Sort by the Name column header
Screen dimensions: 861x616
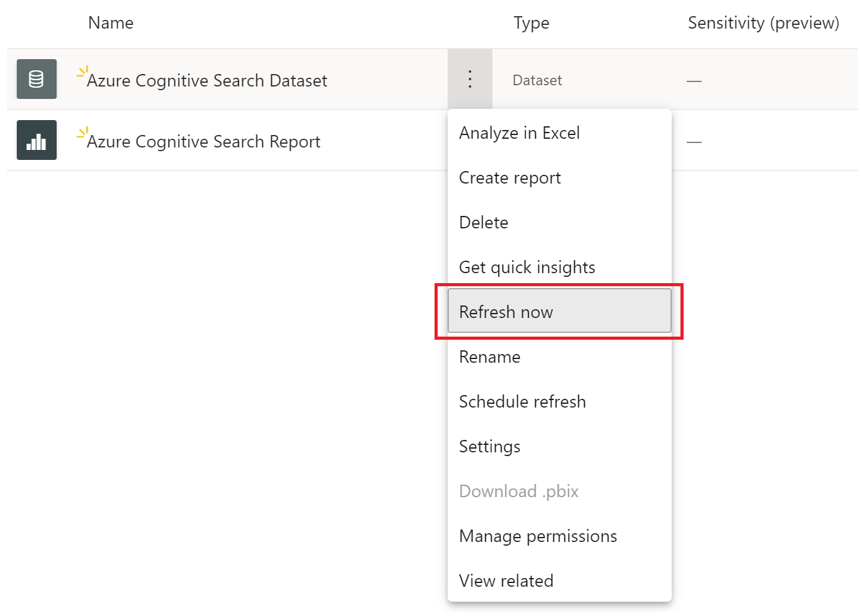pyautogui.click(x=111, y=23)
